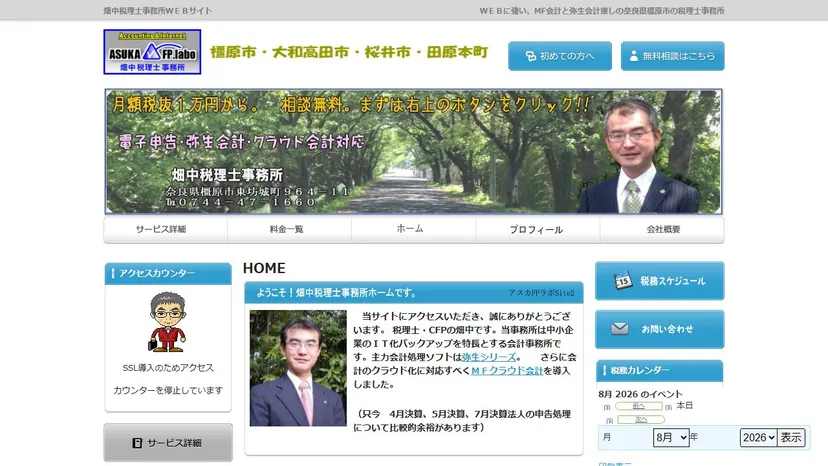Viewport: 828px width, 466px height.
Task: Click the document icon on gray サービス詳細
Action: click(137, 443)
